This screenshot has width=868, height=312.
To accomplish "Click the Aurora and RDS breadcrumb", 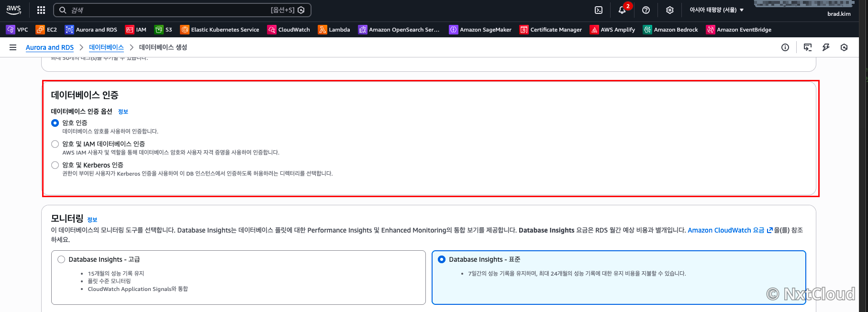I will (x=50, y=47).
